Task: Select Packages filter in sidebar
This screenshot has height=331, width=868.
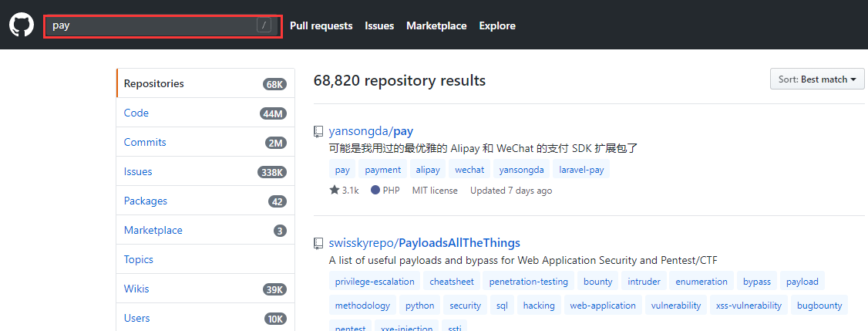Action: (x=205, y=201)
